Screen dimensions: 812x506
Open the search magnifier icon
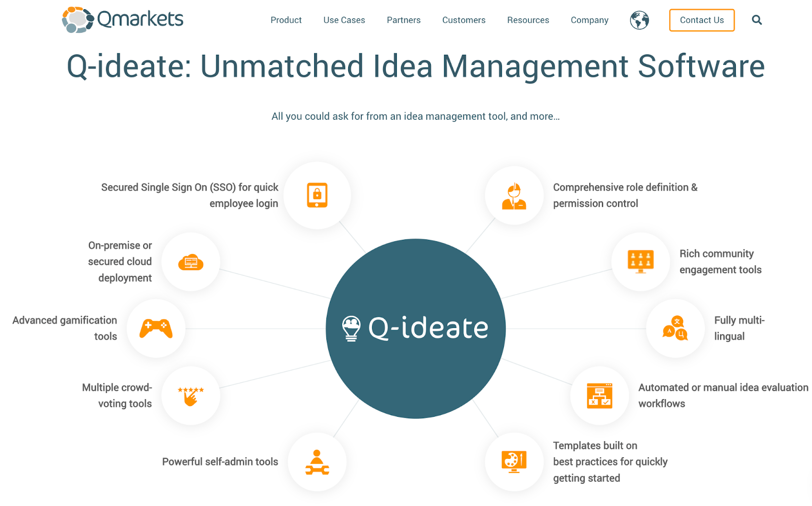[x=757, y=20]
